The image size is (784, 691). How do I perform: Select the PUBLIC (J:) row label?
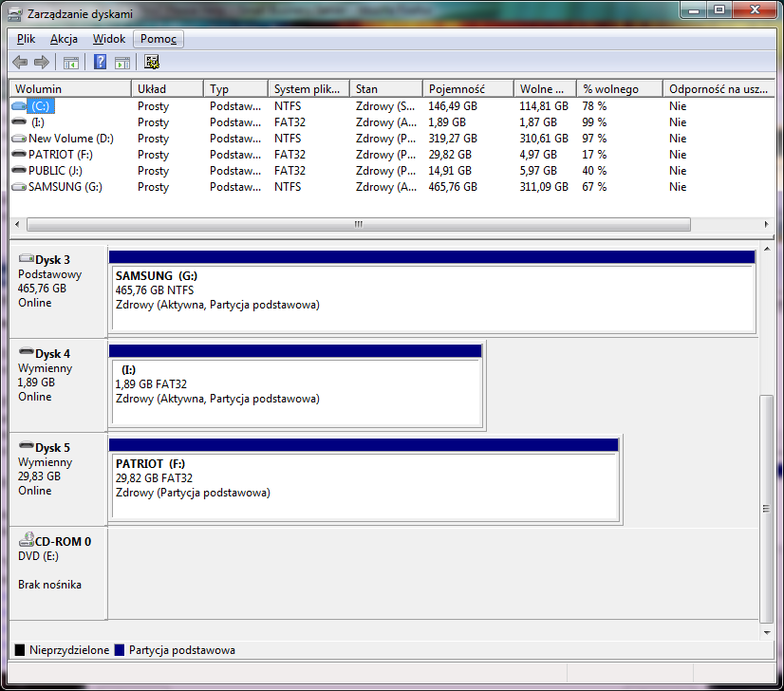tap(55, 171)
